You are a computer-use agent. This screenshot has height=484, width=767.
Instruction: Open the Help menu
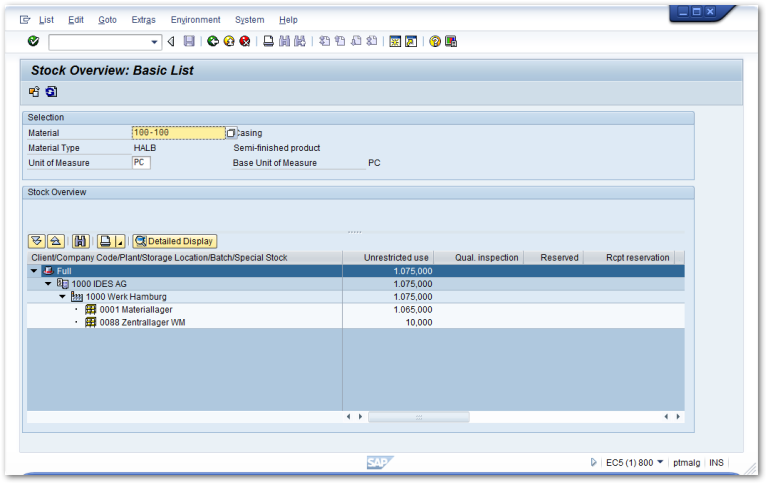tap(288, 20)
